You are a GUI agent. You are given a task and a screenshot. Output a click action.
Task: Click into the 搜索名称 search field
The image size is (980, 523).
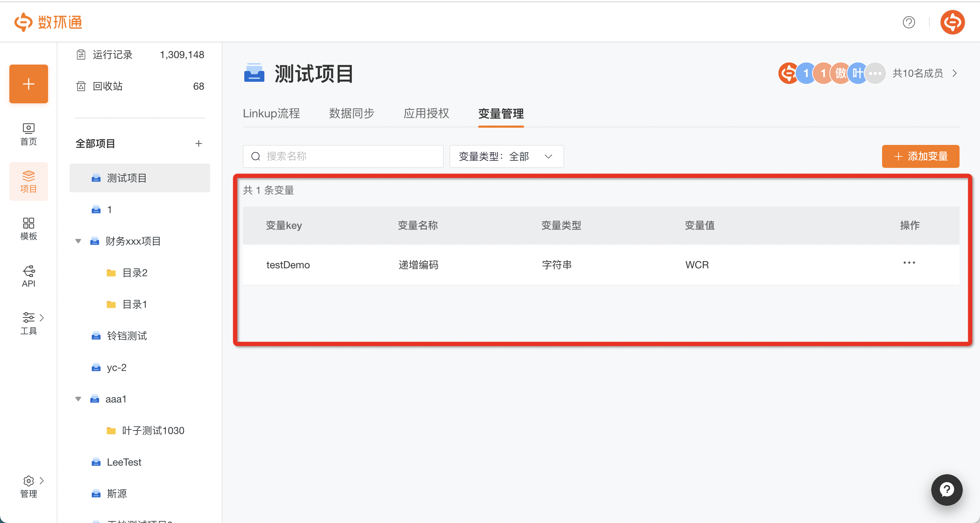point(343,156)
